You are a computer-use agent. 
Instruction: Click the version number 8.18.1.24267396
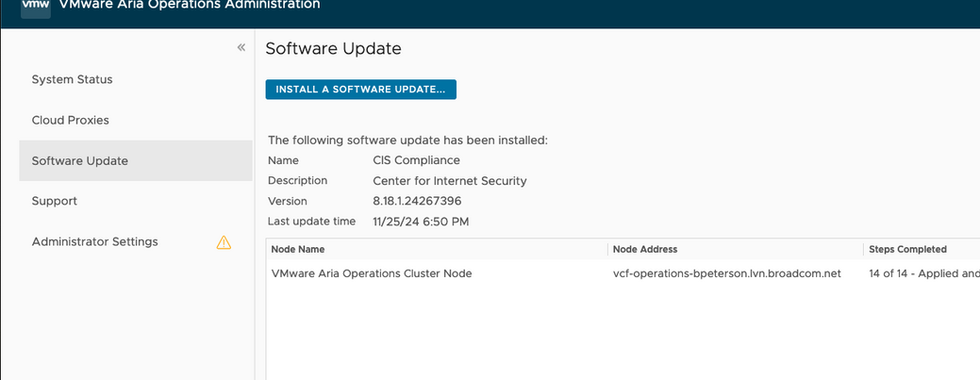pos(417,201)
